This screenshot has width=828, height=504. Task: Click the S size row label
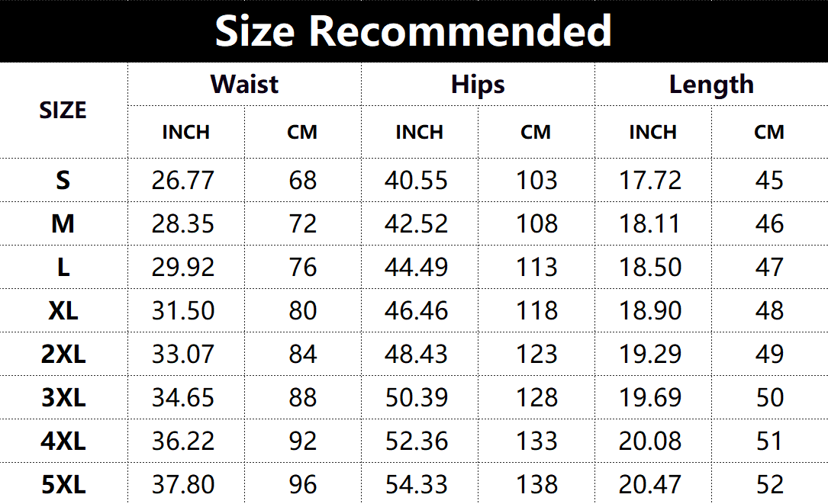pos(63,181)
